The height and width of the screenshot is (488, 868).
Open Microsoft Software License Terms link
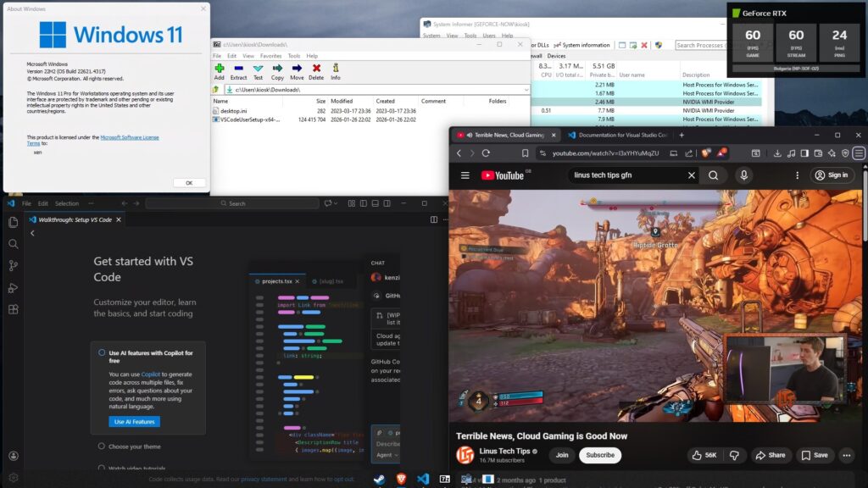coord(130,137)
